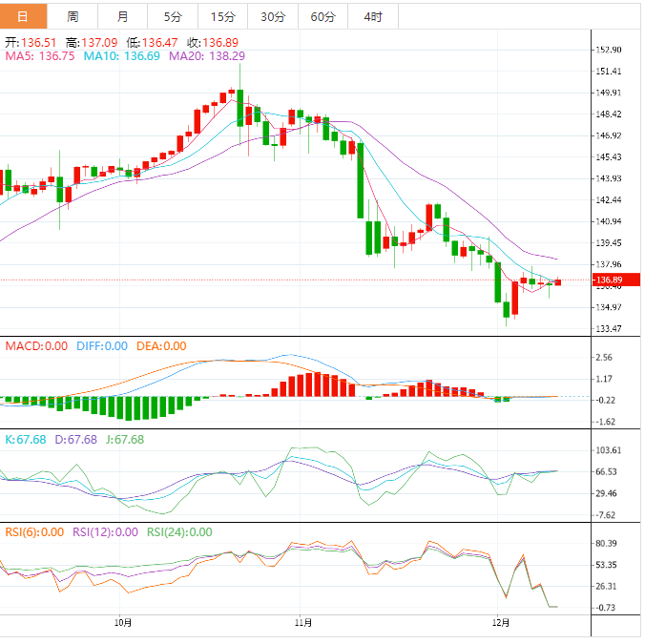Click the RSI(6):0.00 indicator label
The height and width of the screenshot is (644, 645).
point(34,532)
